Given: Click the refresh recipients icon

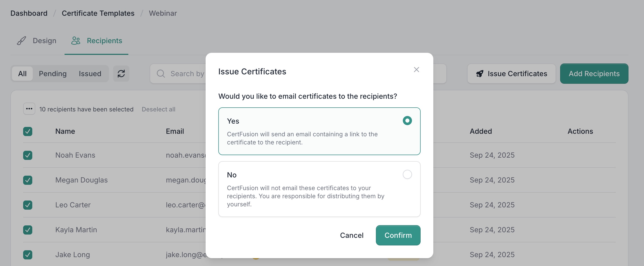Looking at the screenshot, I should click(x=121, y=74).
